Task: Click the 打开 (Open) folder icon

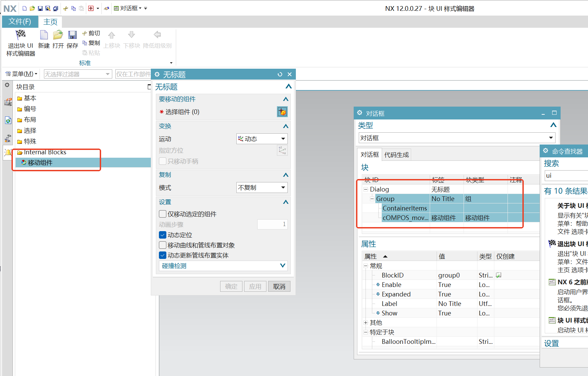Action: coord(58,35)
